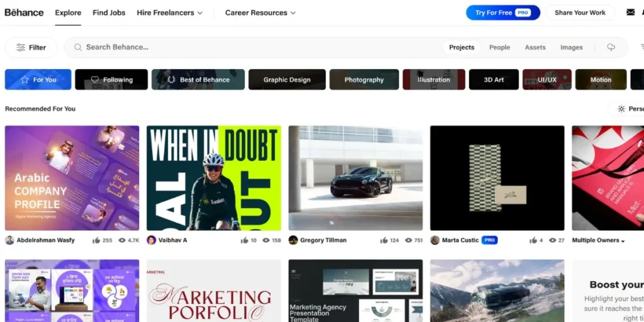This screenshot has height=322, width=644.
Task: Open black car project thumbnail
Action: pyautogui.click(x=356, y=178)
